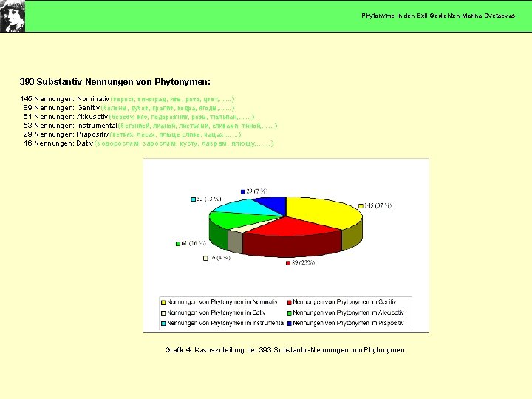Click blue legend swatch for Präpositiv
Screen dimensions: 532x399
pyautogui.click(x=289, y=324)
